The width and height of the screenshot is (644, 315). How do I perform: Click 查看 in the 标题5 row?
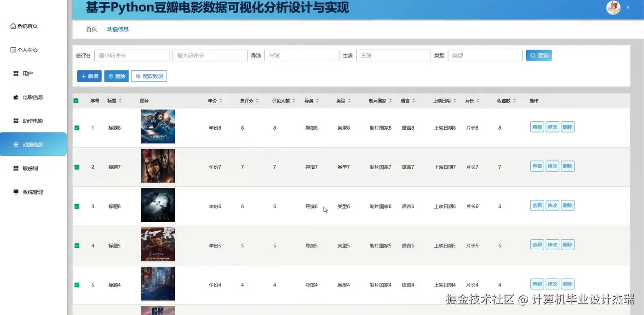pyautogui.click(x=537, y=245)
